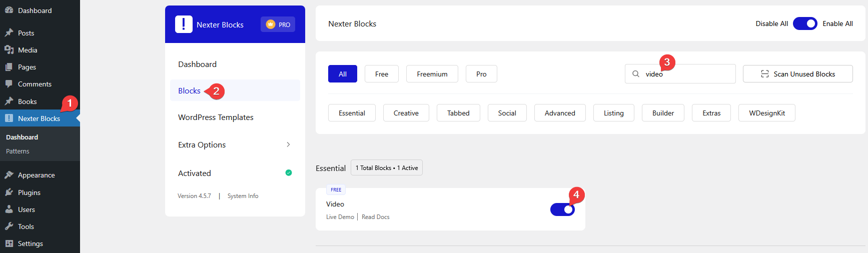Screen dimensions: 868x253
Task: Click the Video block title
Action: (335, 204)
